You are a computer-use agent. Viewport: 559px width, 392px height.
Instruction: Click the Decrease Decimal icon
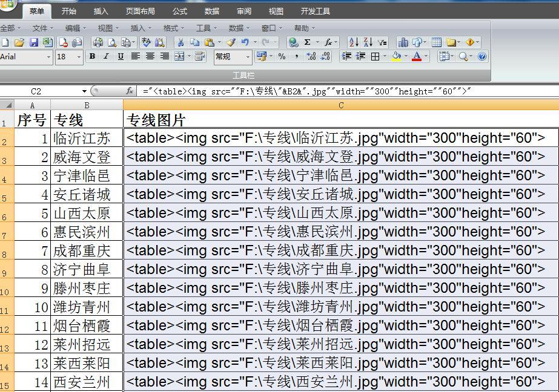coord(325,56)
